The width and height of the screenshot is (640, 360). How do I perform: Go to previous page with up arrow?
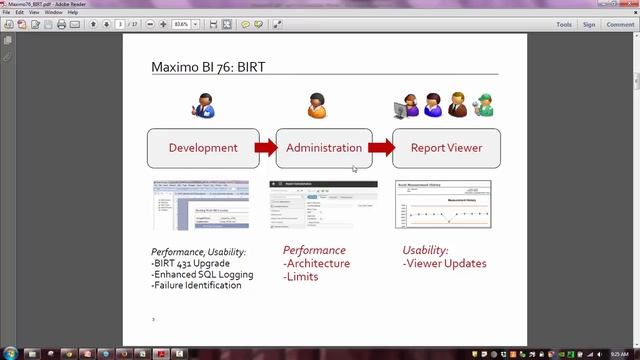pyautogui.click(x=93, y=24)
